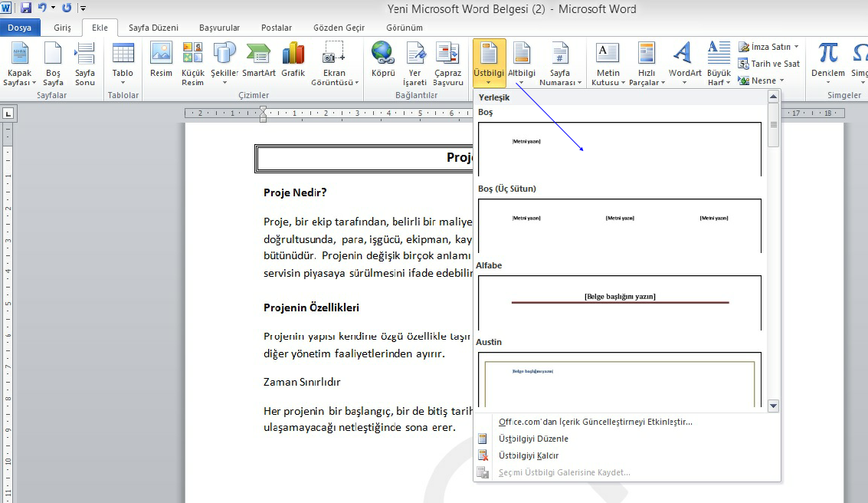868x503 pixels.
Task: Open the Şekiller shapes gallery
Action: click(x=224, y=64)
